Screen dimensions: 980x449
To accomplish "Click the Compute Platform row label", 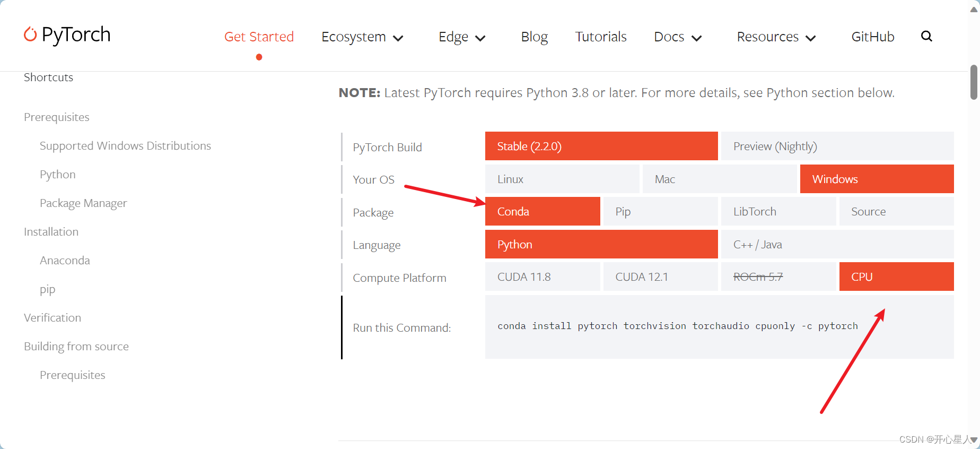I will (x=400, y=278).
